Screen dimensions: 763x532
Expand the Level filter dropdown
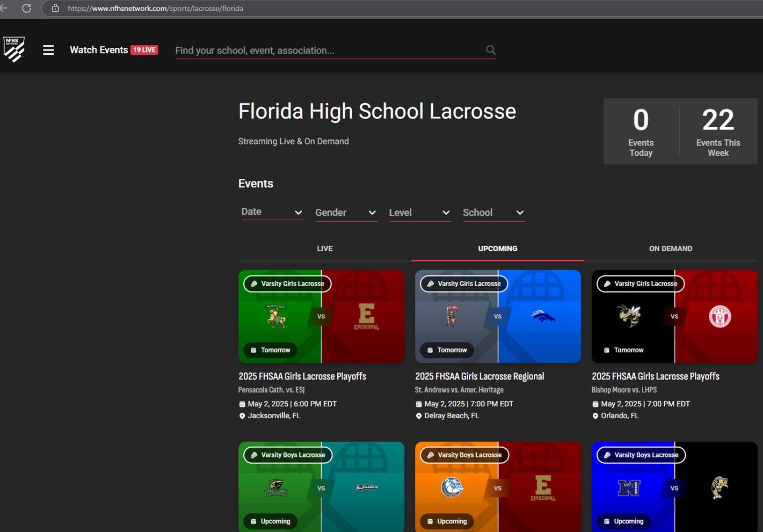tap(420, 213)
